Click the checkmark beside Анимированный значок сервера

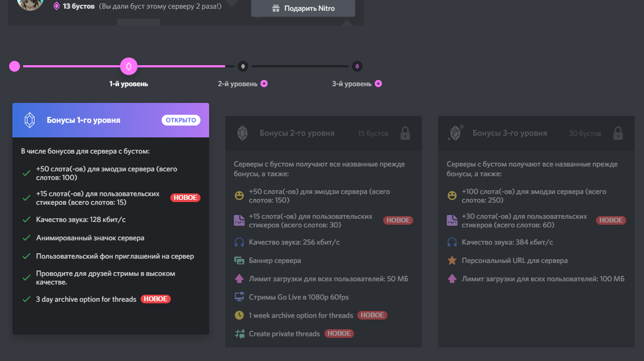coord(26,238)
